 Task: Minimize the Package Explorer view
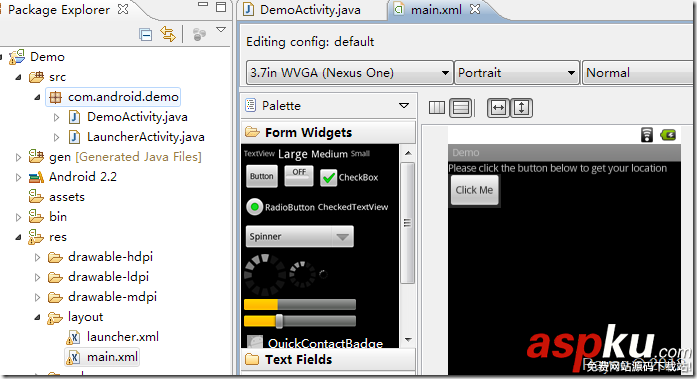(203, 4)
